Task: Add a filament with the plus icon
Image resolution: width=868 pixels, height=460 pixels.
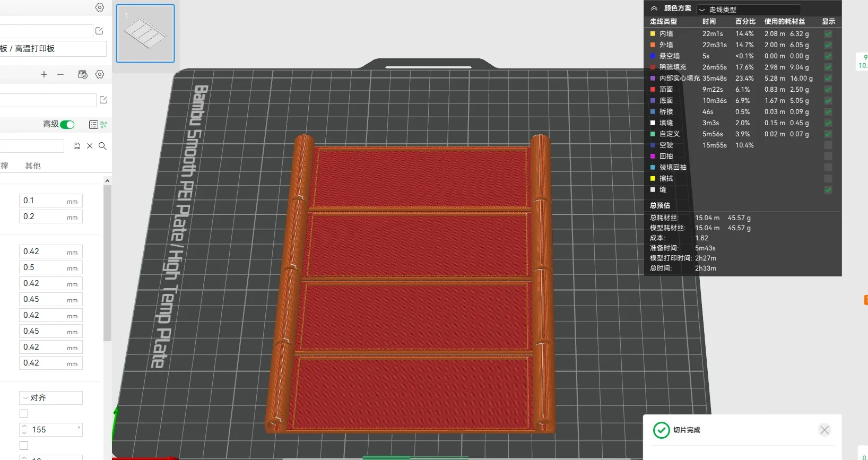Action: pyautogui.click(x=44, y=74)
